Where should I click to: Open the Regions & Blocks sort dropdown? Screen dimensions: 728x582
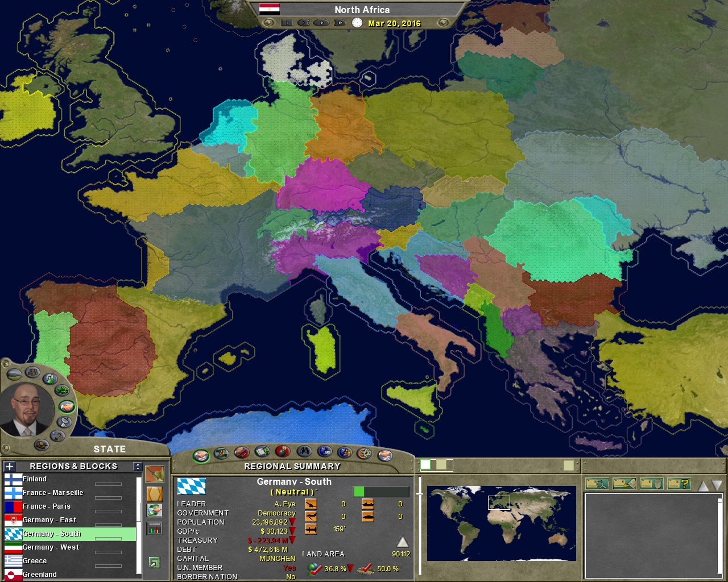[x=137, y=466]
